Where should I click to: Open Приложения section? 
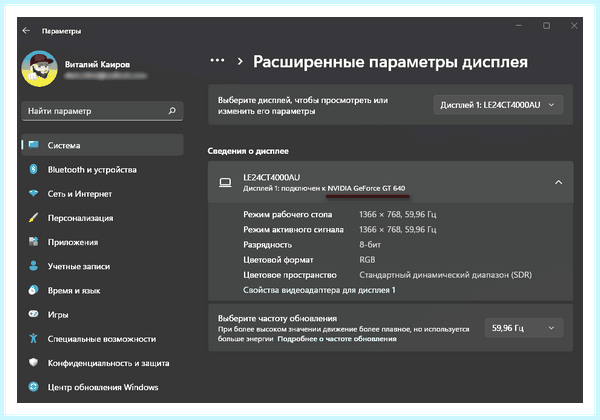pos(73,242)
